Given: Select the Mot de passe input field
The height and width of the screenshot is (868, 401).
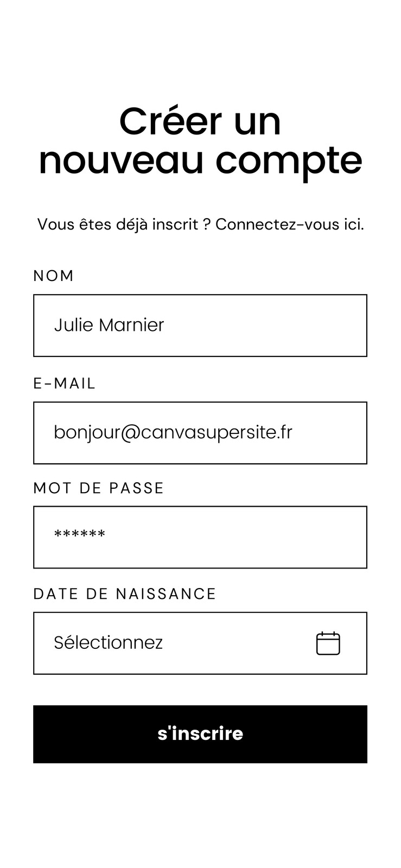Looking at the screenshot, I should point(200,537).
